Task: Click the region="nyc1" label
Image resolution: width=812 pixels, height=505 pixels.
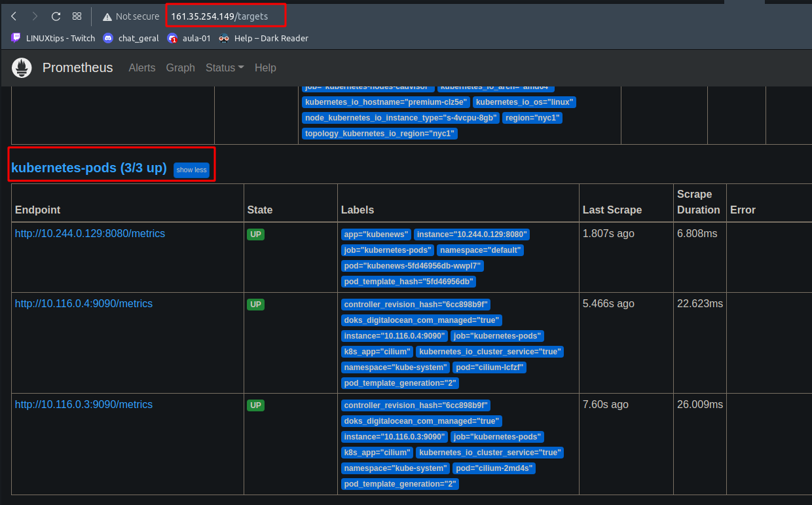Action: (x=532, y=118)
